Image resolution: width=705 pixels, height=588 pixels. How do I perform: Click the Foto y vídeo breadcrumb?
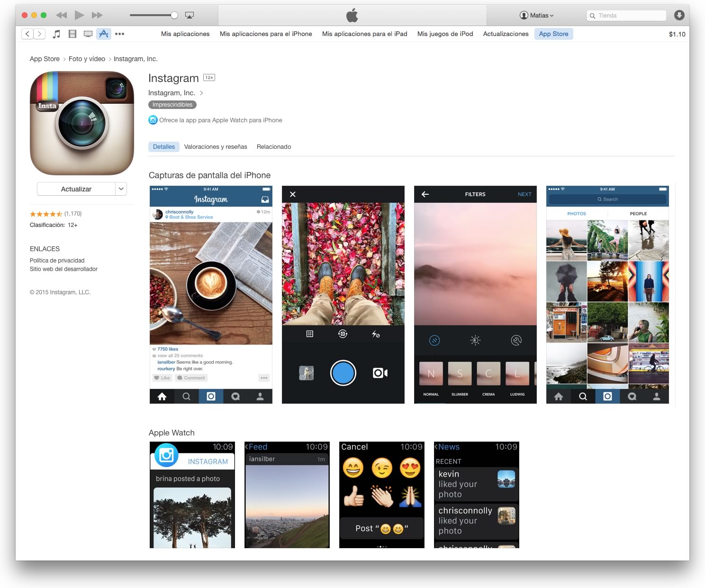point(87,59)
